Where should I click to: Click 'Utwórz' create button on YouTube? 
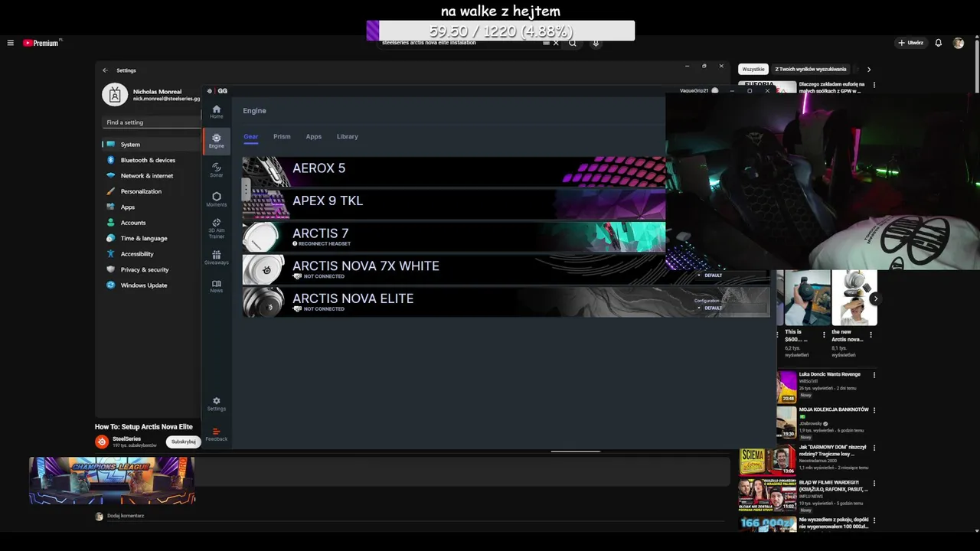911,43
